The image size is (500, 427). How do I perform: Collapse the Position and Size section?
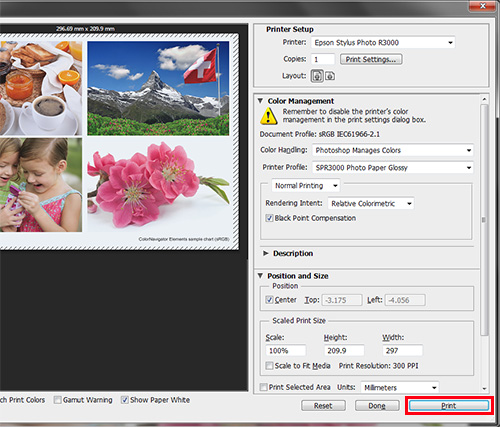pos(260,276)
